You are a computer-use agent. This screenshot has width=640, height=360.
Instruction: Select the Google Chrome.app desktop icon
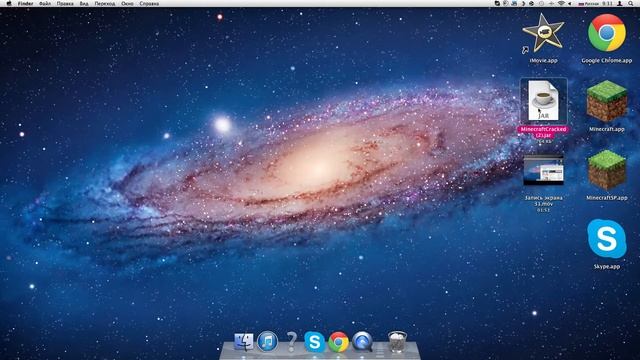pyautogui.click(x=607, y=33)
